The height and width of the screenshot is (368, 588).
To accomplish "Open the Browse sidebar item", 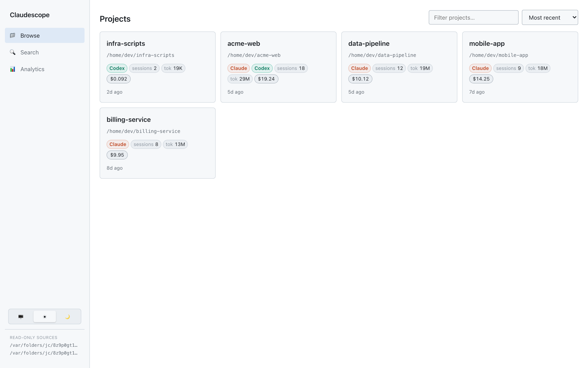I will click(45, 36).
